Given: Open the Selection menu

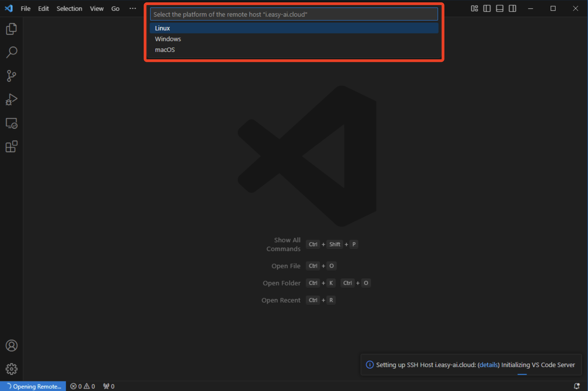Looking at the screenshot, I should 69,8.
